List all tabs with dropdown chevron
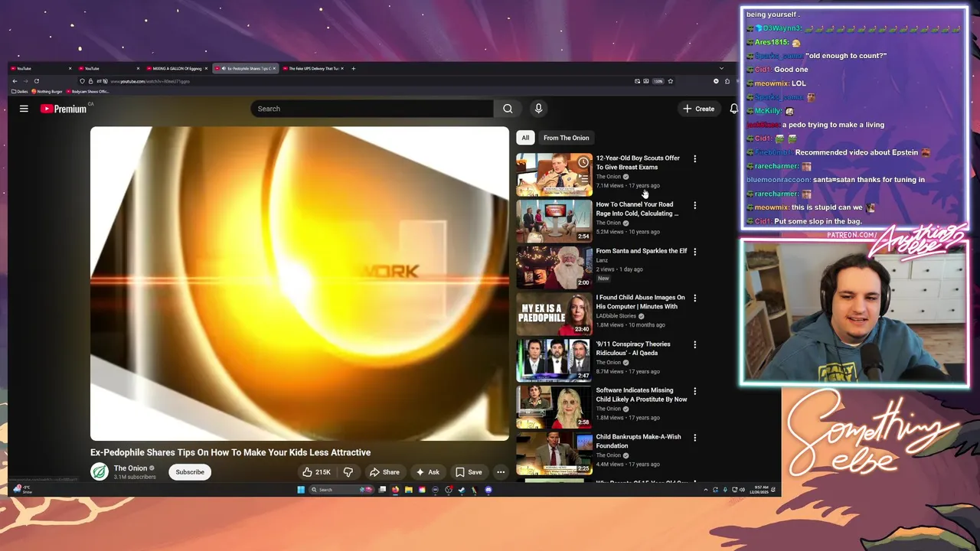 [x=721, y=68]
